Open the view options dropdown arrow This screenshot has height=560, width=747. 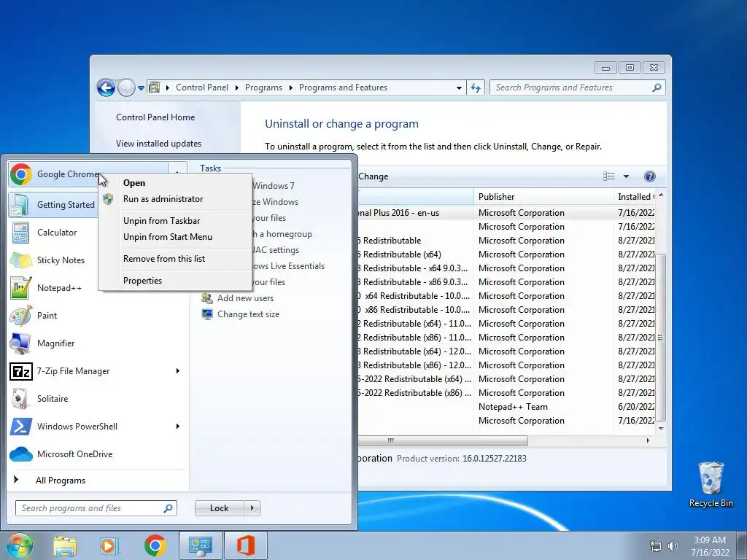click(x=626, y=176)
